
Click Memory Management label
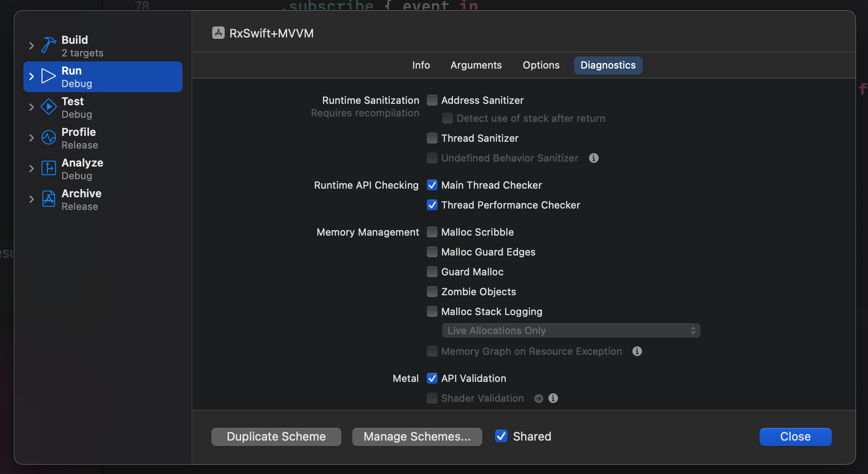[x=368, y=232]
